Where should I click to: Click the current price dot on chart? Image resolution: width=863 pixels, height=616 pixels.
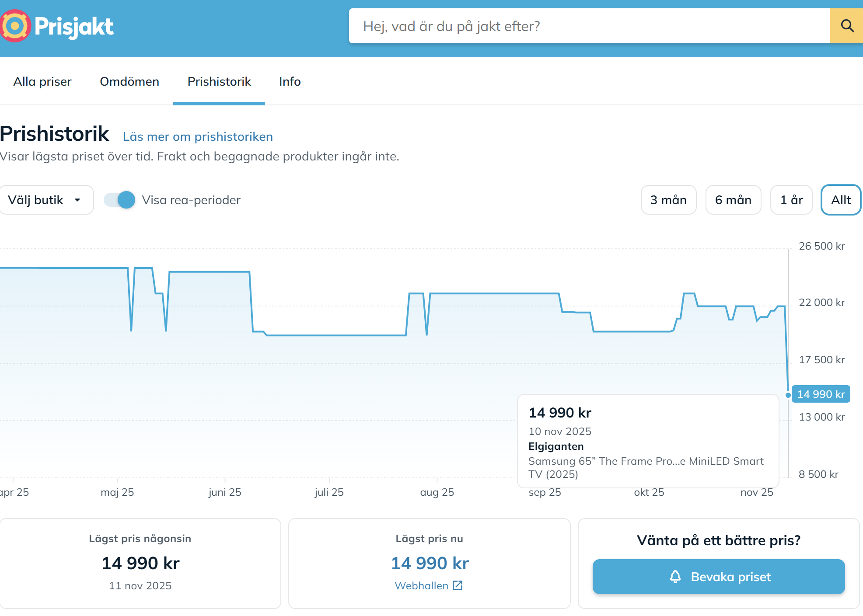pyautogui.click(x=788, y=395)
